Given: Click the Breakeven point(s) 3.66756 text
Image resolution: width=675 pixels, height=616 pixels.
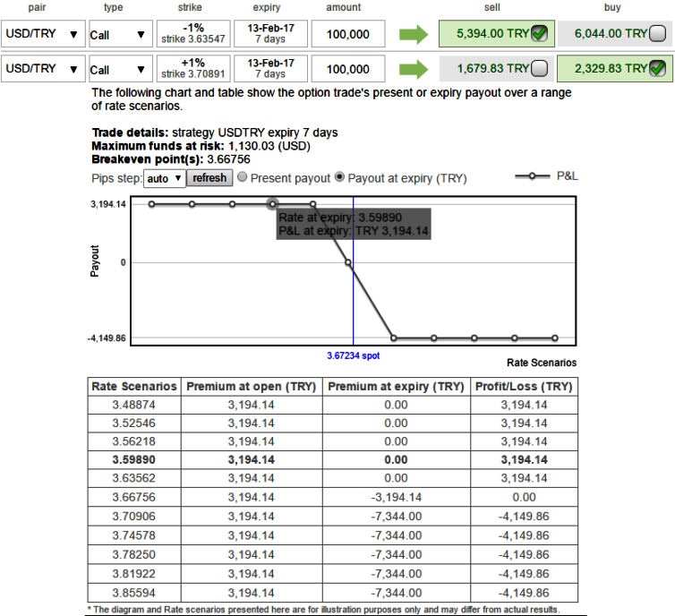Looking at the screenshot, I should click(x=171, y=159).
